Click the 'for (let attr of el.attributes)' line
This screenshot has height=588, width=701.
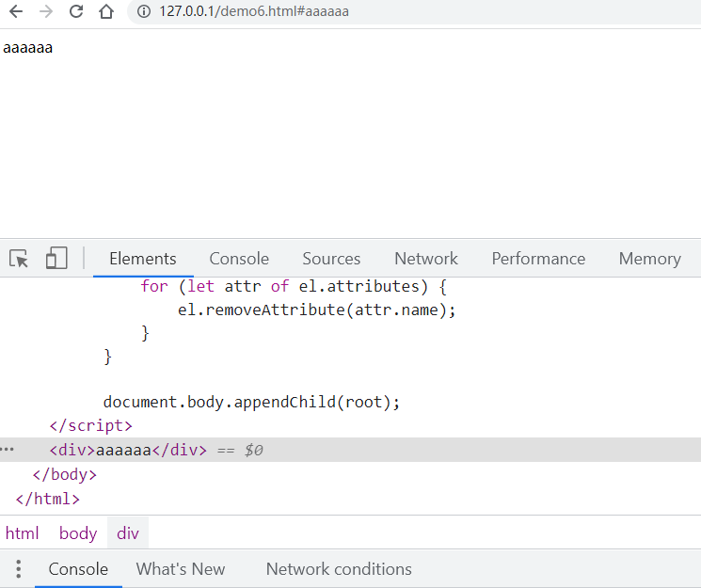(294, 286)
